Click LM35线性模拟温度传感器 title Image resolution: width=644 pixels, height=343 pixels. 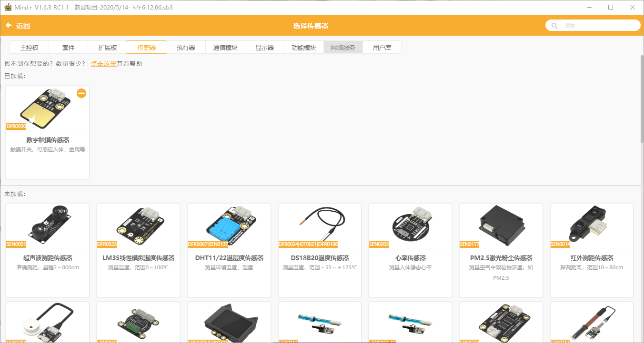pos(139,258)
